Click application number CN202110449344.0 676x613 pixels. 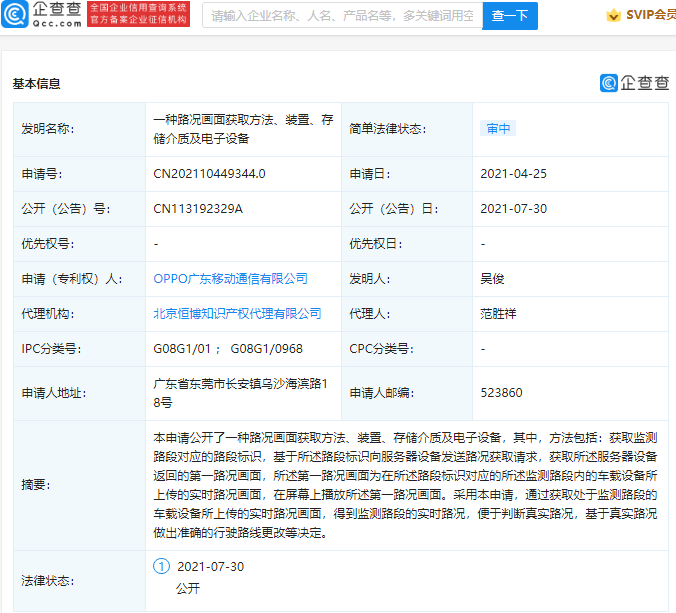tap(209, 174)
